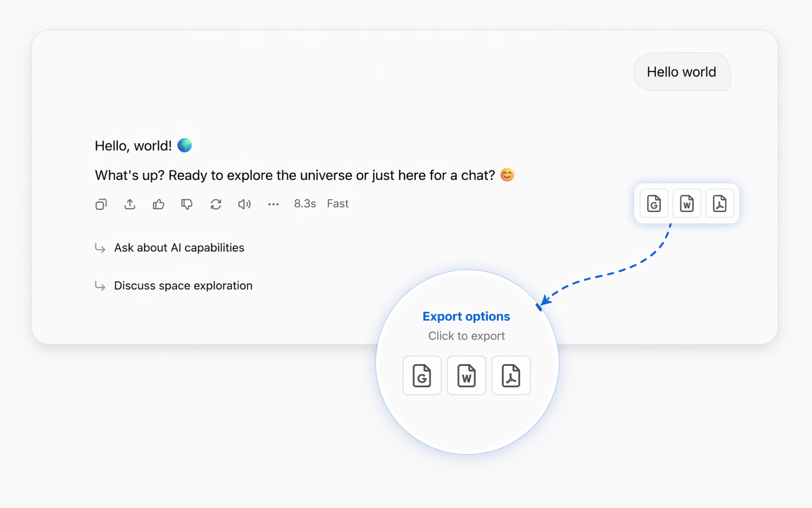Select the PDF icon inside the magnified circle
This screenshot has height=508, width=812.
[x=511, y=375]
